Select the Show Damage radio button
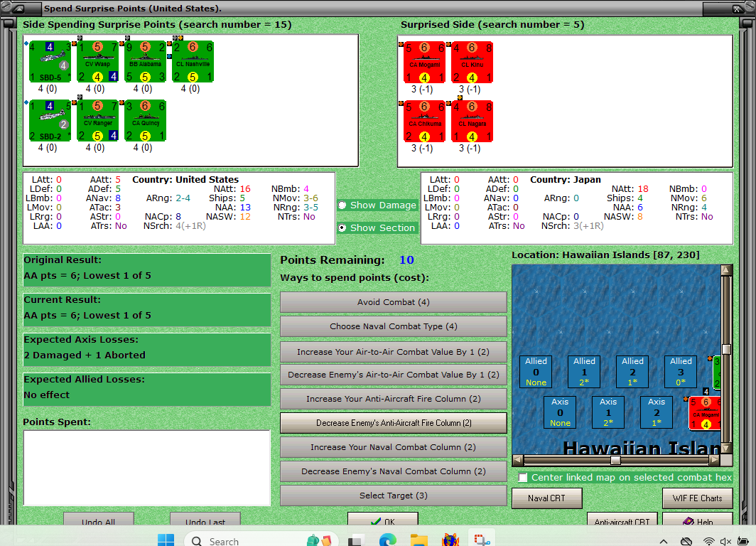Screen dimensions: 756x546 342,205
